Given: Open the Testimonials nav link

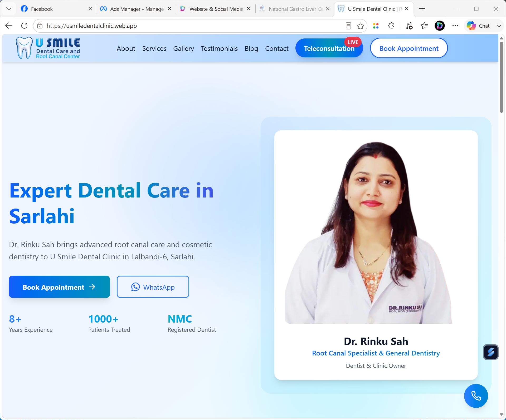Looking at the screenshot, I should [x=219, y=48].
